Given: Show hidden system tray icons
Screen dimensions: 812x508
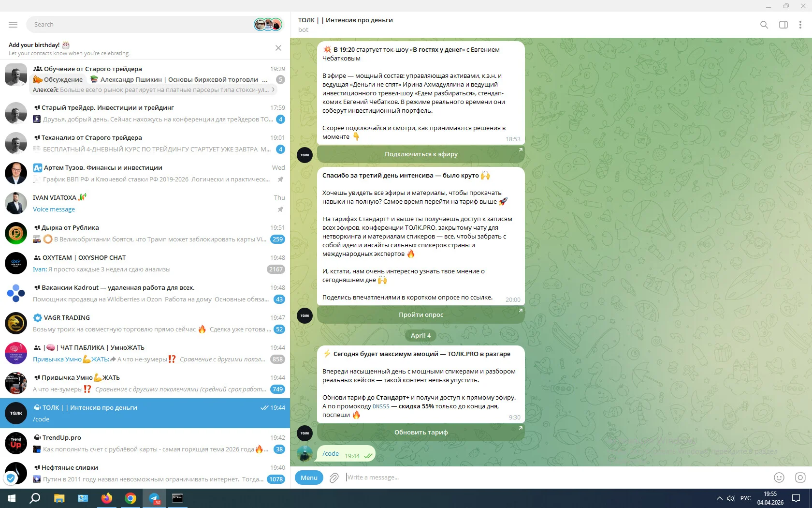Looking at the screenshot, I should tap(719, 498).
